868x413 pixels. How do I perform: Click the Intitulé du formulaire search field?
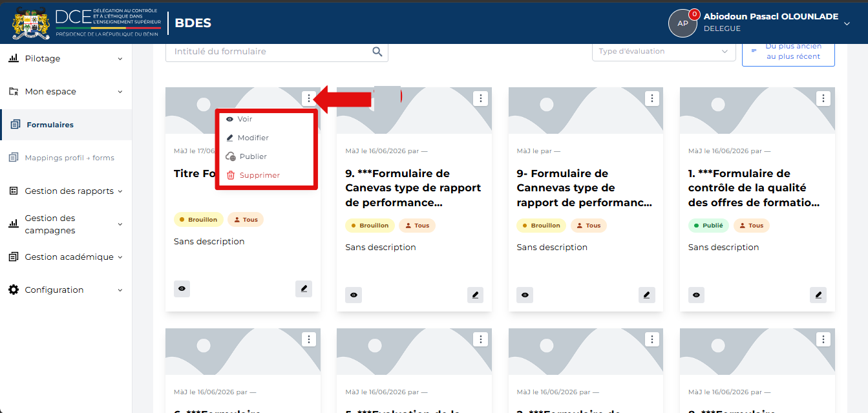(x=277, y=52)
